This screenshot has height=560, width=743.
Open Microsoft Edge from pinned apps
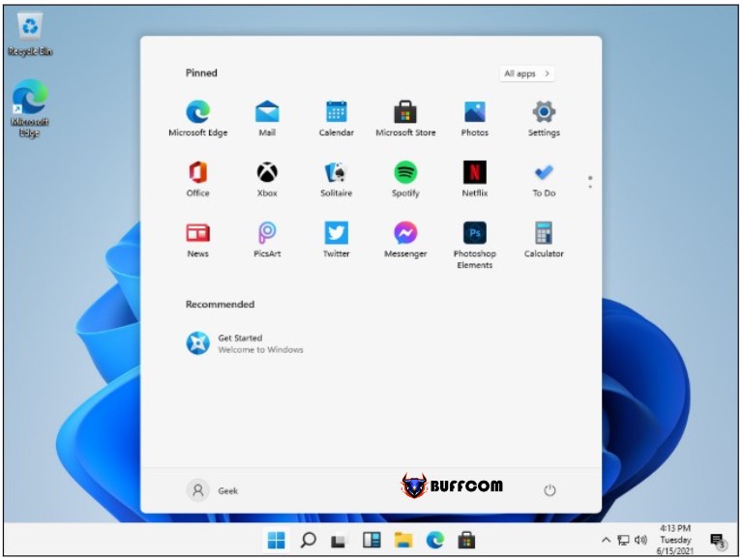pyautogui.click(x=198, y=118)
